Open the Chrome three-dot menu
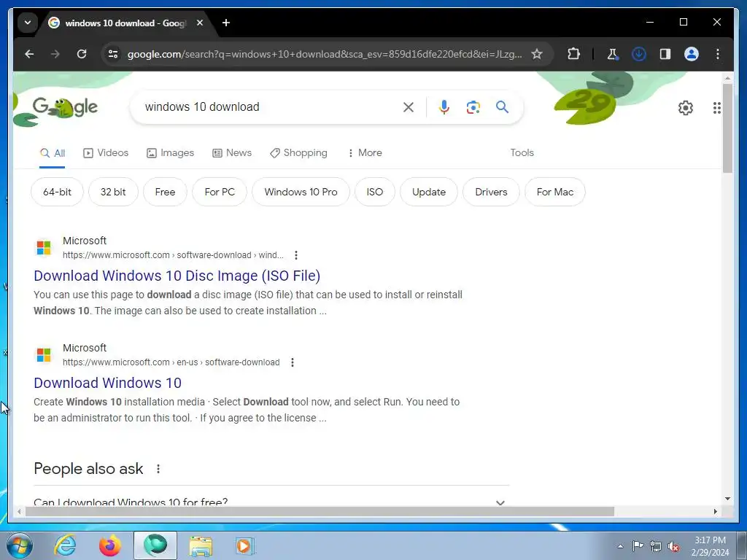This screenshot has width=747, height=560. click(718, 54)
